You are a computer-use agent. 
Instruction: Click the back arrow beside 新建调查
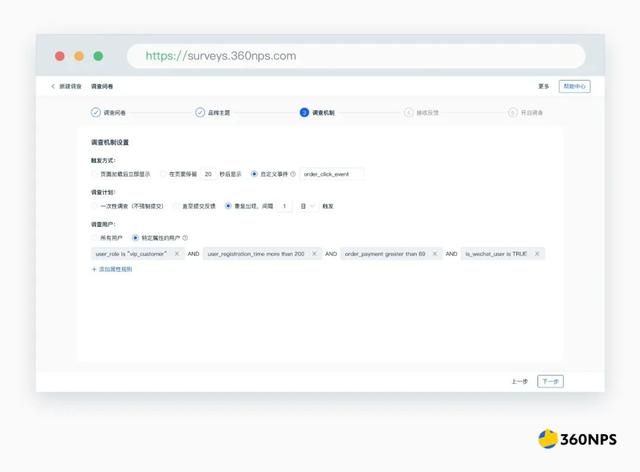click(x=53, y=87)
